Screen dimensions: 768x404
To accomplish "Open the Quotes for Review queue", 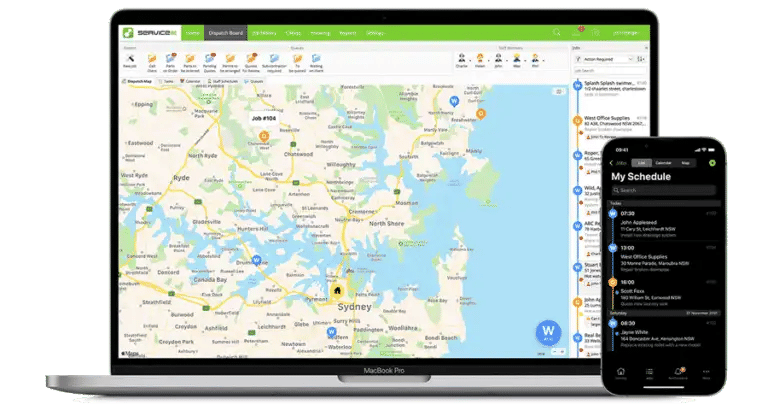I will [251, 63].
